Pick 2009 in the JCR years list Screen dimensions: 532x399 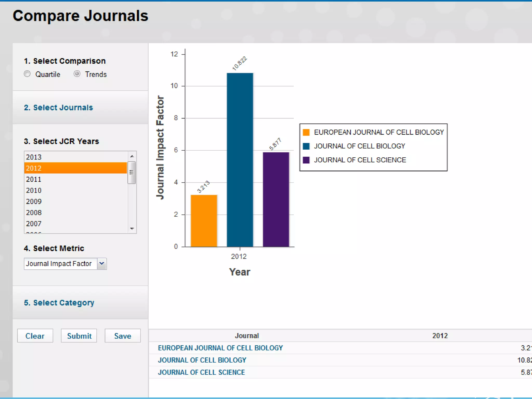[34, 202]
